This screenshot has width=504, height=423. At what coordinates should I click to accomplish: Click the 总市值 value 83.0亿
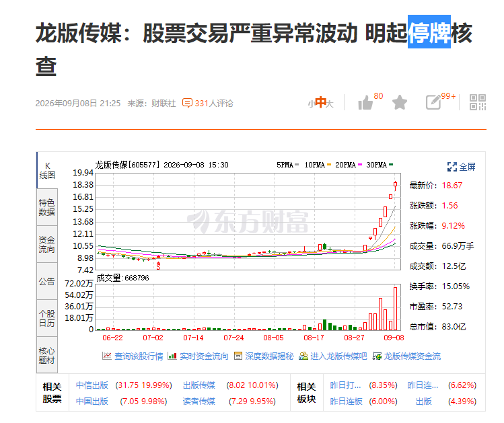[x=454, y=327]
